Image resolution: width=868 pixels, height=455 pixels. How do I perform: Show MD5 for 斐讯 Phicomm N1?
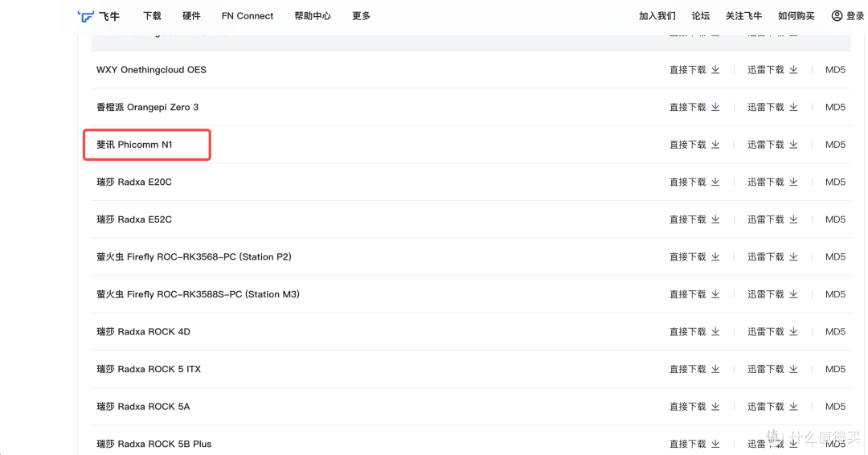pyautogui.click(x=835, y=145)
